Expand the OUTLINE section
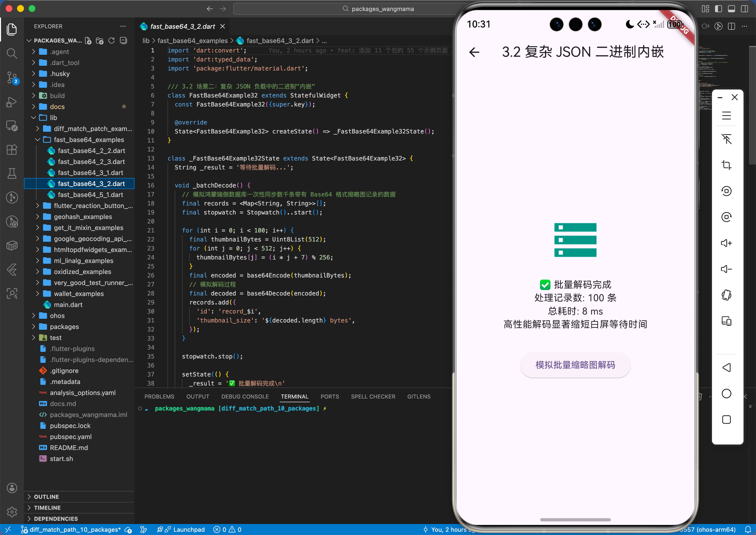The height and width of the screenshot is (535, 756). (46, 497)
